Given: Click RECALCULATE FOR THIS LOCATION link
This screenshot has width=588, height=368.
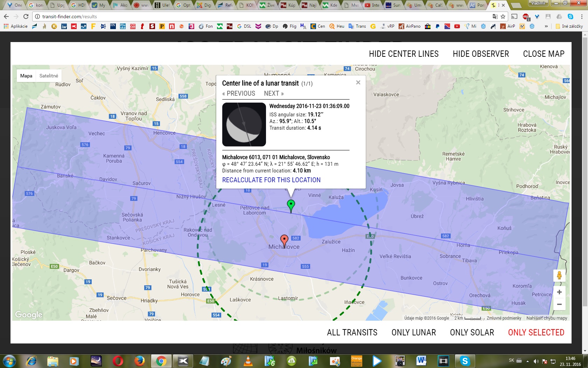Looking at the screenshot, I should (x=271, y=180).
